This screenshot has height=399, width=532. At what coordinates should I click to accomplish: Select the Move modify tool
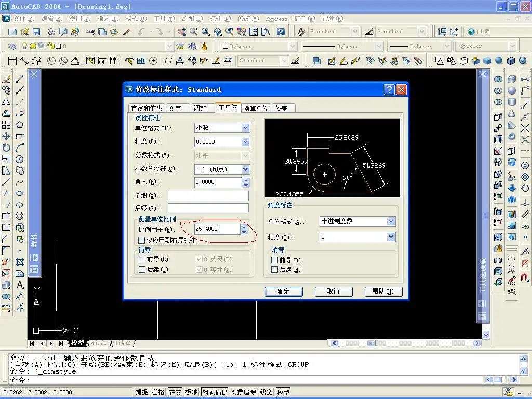6,136
